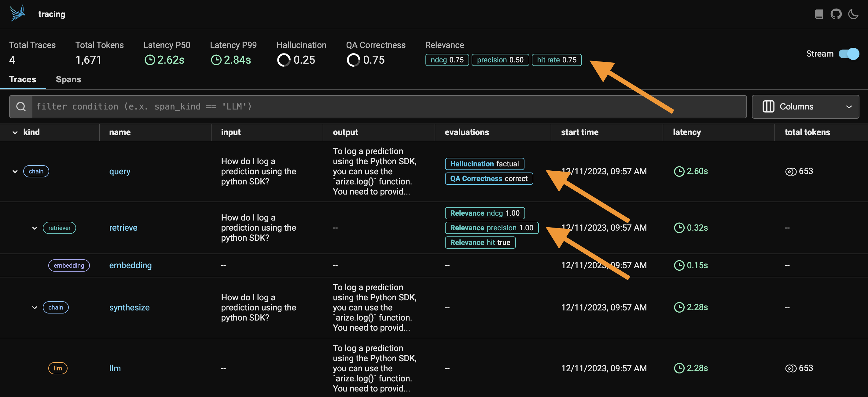Switch theme with the moon icon

(853, 14)
